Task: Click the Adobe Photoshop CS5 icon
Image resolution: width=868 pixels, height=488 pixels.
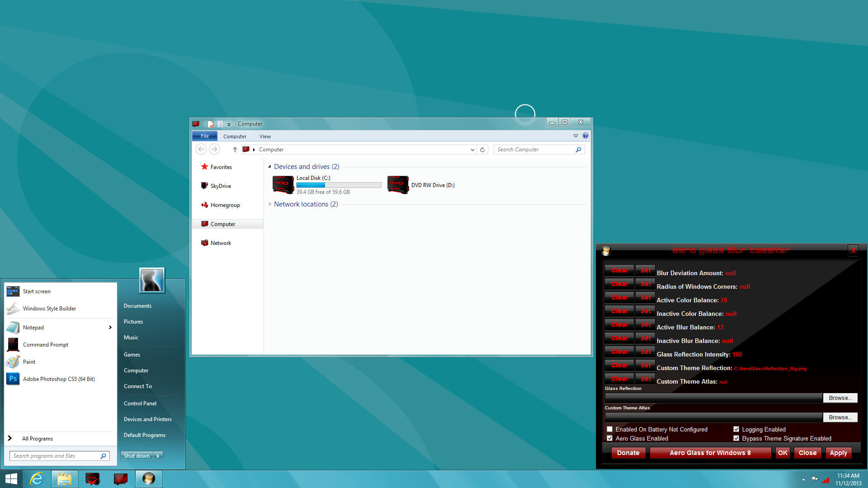Action: (x=13, y=379)
